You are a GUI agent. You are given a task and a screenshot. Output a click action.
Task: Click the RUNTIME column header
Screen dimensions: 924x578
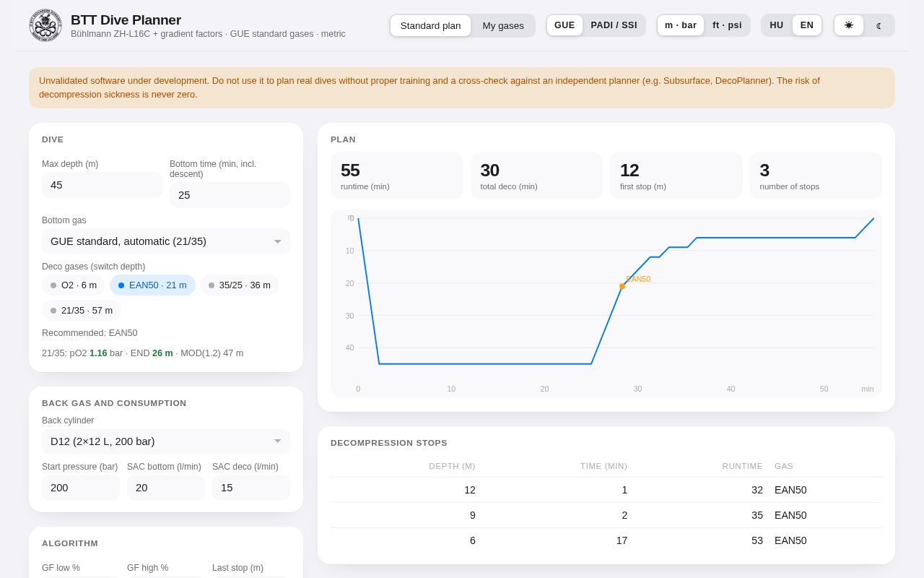tap(742, 466)
